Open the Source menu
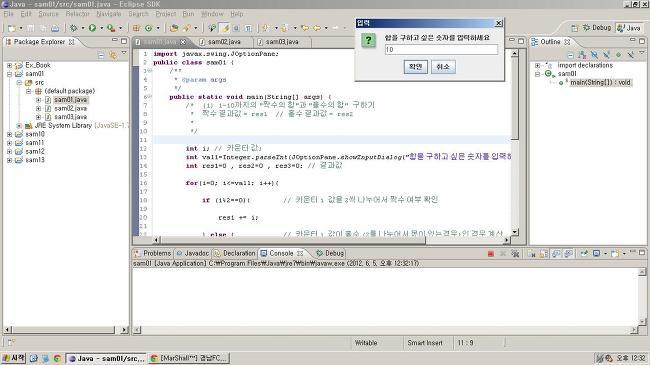Screen dimensions: 650x365 [49, 14]
